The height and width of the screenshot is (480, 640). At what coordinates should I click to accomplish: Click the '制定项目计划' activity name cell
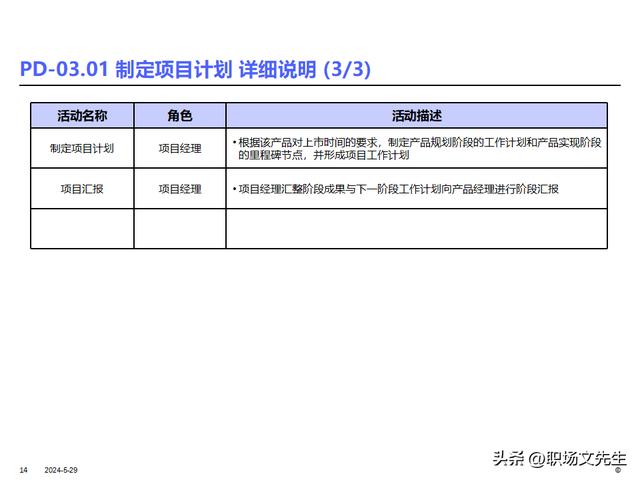(82, 149)
